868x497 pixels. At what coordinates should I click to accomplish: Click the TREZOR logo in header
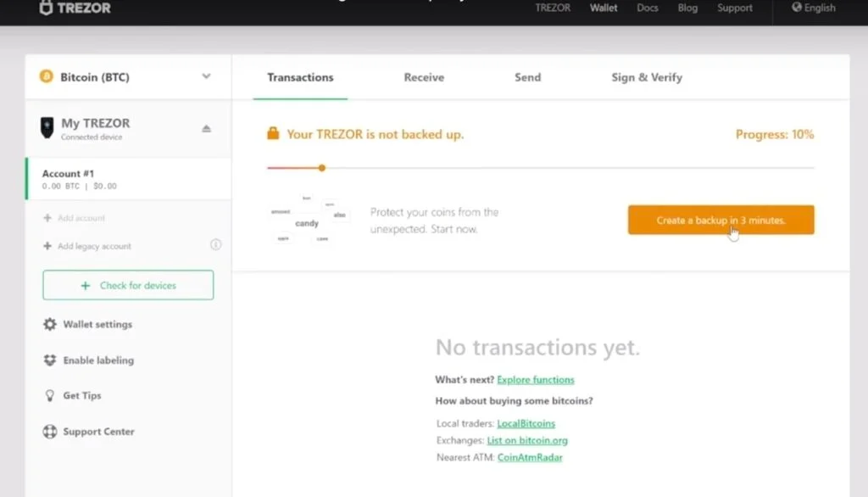pos(75,8)
